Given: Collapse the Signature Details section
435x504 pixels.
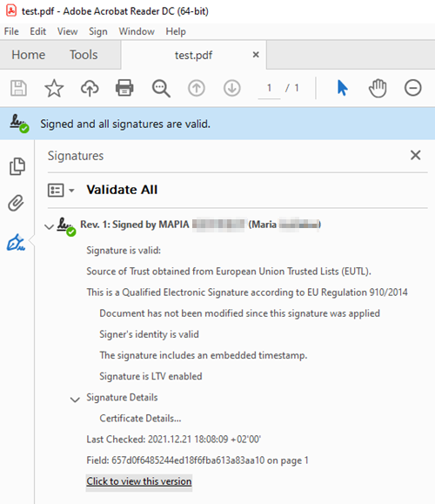Looking at the screenshot, I should point(75,400).
